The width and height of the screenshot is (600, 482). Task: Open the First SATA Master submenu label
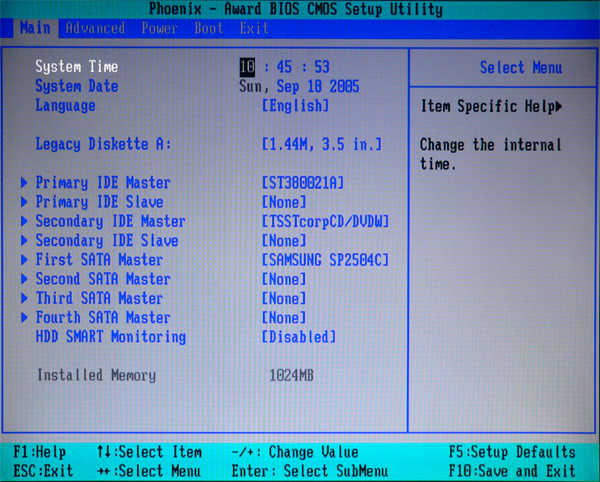(x=99, y=260)
